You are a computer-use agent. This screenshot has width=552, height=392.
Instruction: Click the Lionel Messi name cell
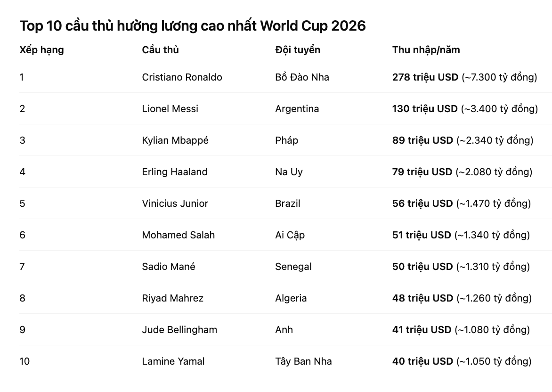(x=170, y=109)
